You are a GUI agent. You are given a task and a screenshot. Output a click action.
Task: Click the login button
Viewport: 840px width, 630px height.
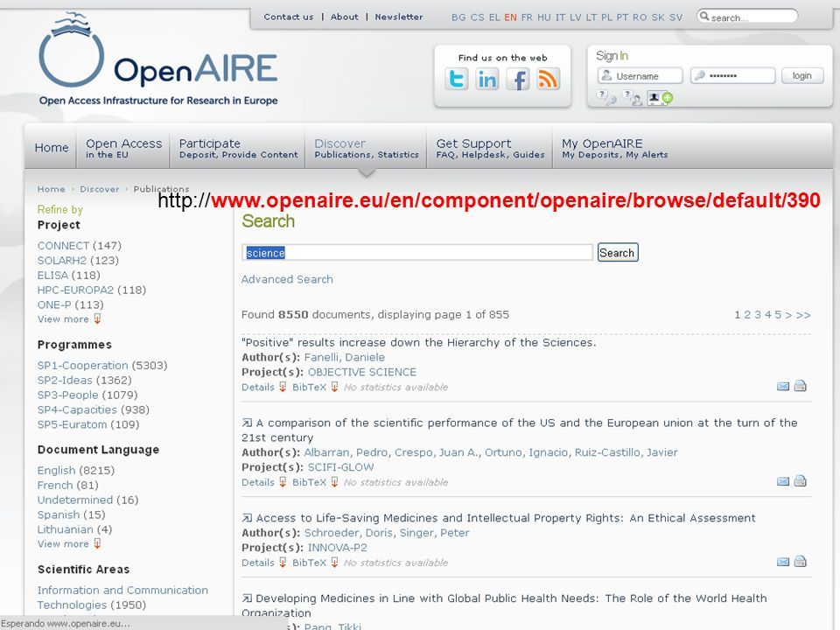[801, 75]
